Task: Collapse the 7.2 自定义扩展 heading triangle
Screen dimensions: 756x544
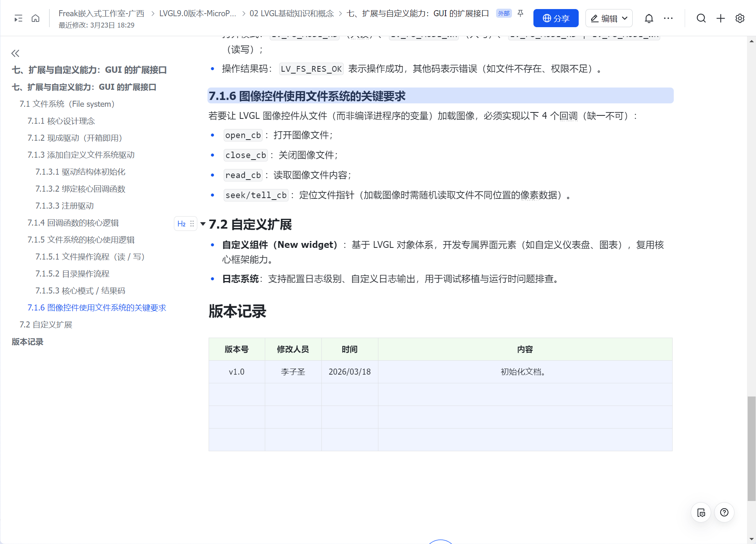Action: coord(203,224)
